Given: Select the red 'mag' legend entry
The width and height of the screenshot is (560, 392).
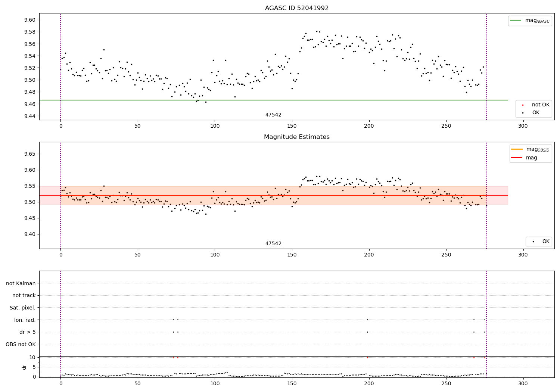Looking at the screenshot, I should coord(525,158).
